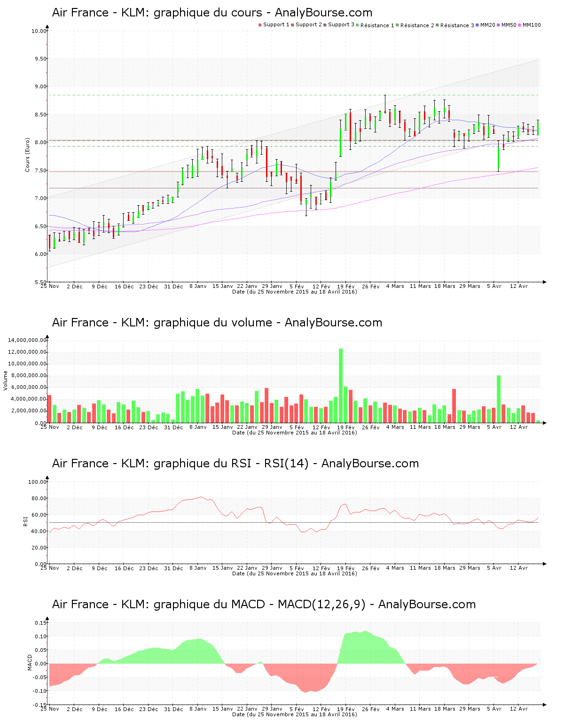Click the 10.00 tick on price axis
The height and width of the screenshot is (728, 564).
point(39,31)
